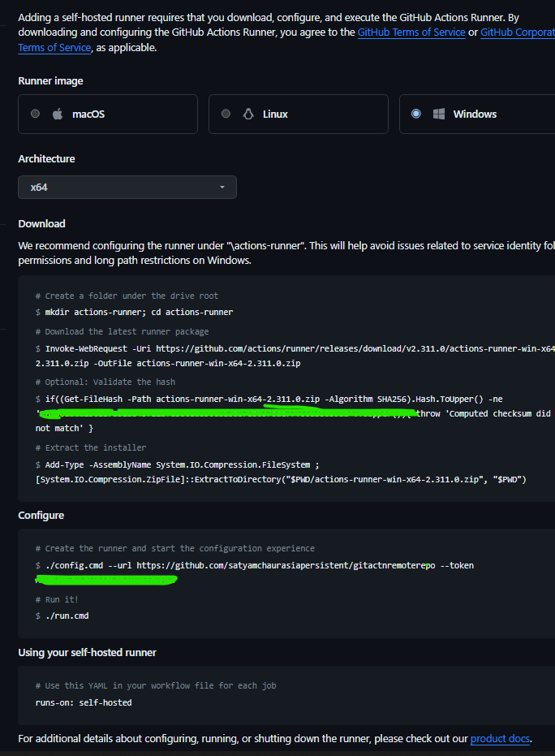
Task: Click the 'Runner image' heading
Action: 50,81
